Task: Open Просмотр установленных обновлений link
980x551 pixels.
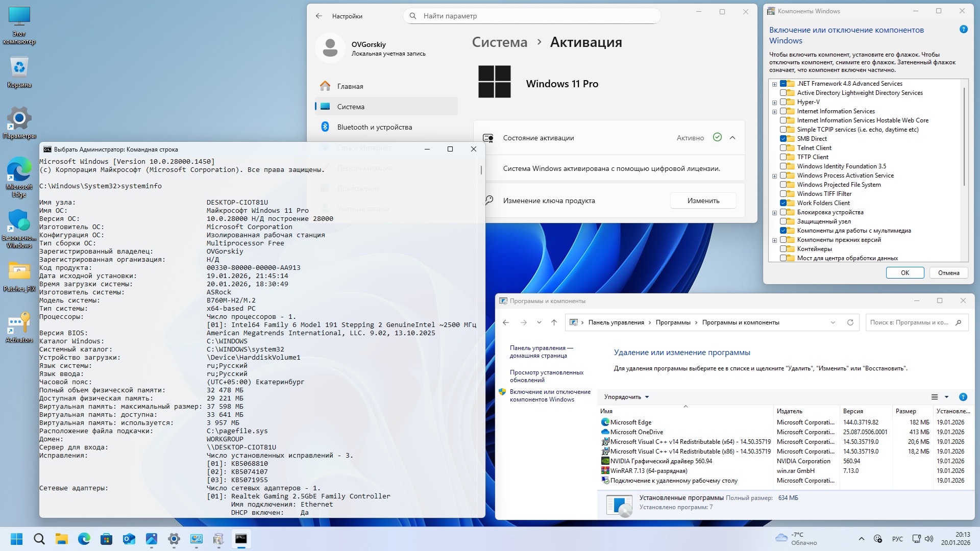Action: [x=546, y=376]
